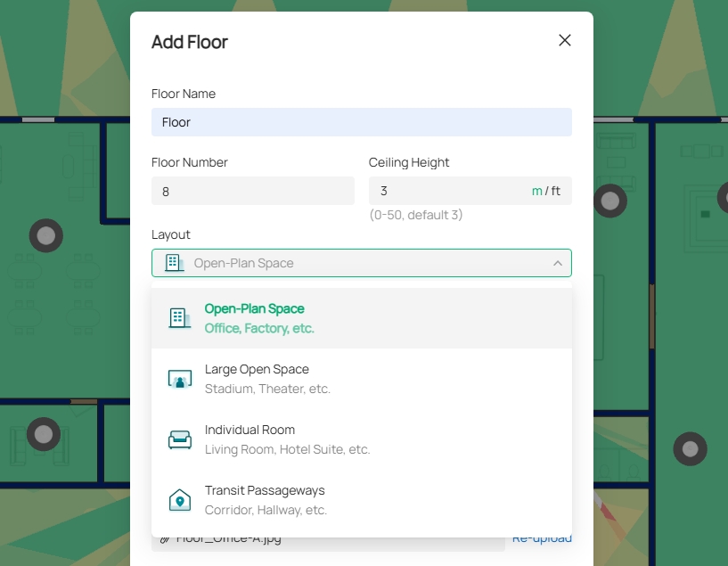The height and width of the screenshot is (566, 728).
Task: Click the Floor Number field showing 8
Action: (x=252, y=191)
